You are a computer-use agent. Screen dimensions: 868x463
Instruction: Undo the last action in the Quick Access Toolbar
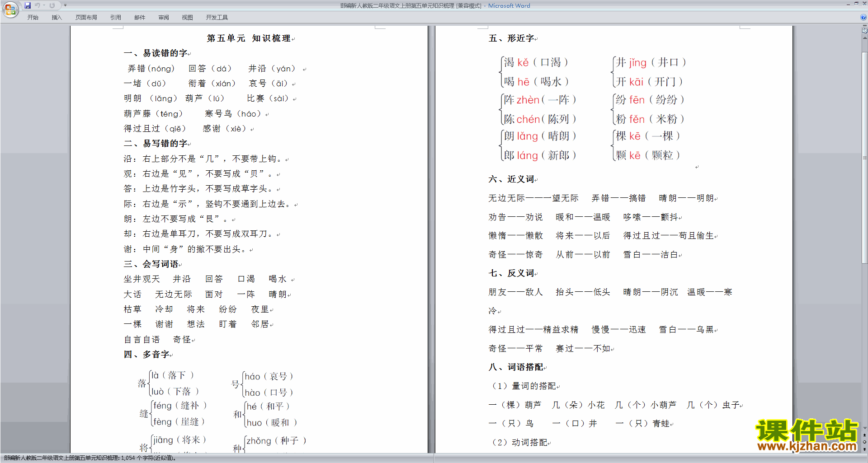tap(38, 5)
